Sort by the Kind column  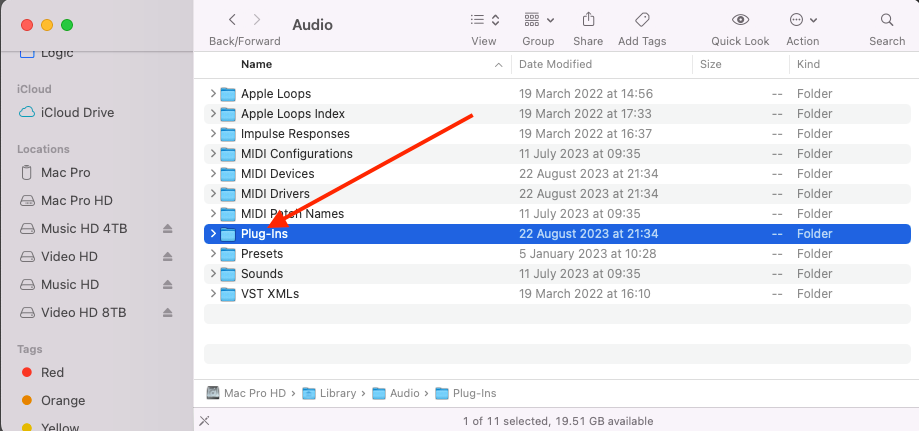(808, 65)
